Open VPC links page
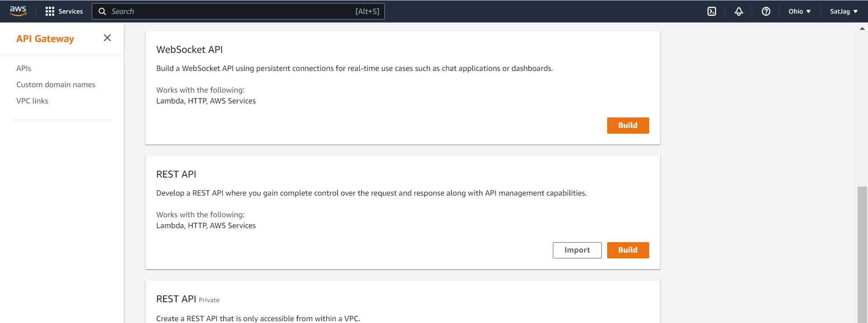The width and height of the screenshot is (868, 323). (32, 100)
